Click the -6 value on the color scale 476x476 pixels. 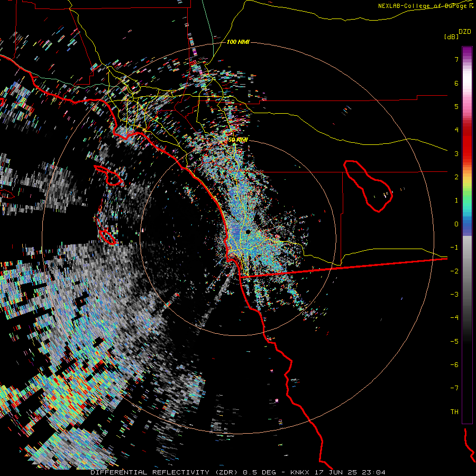pyautogui.click(x=454, y=365)
